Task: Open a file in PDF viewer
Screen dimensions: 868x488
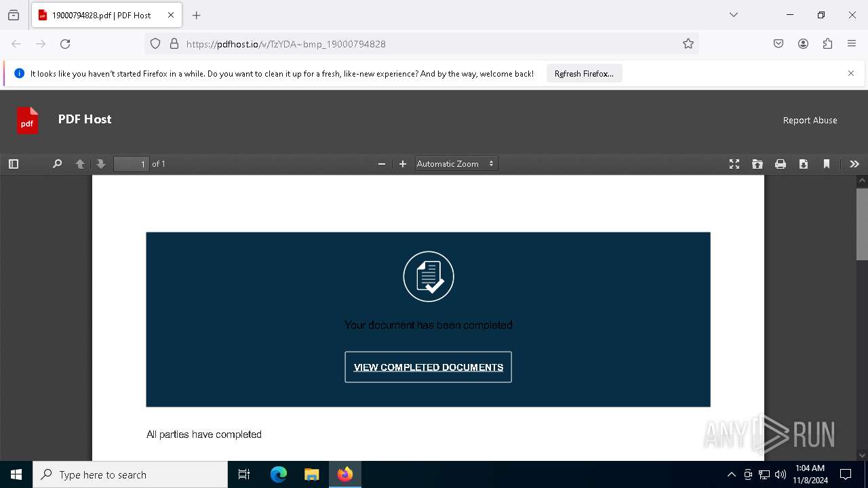Action: click(x=757, y=164)
